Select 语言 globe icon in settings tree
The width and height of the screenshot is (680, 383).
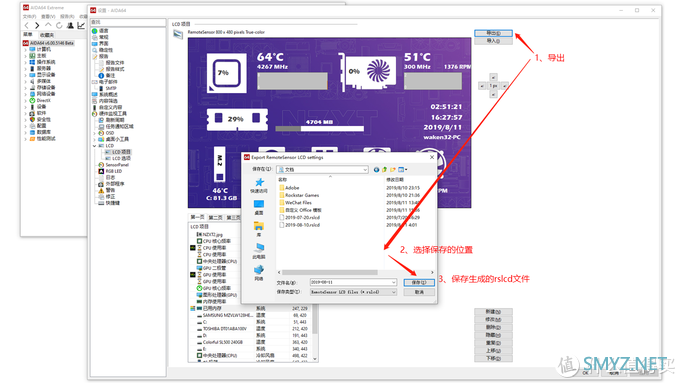click(x=95, y=31)
